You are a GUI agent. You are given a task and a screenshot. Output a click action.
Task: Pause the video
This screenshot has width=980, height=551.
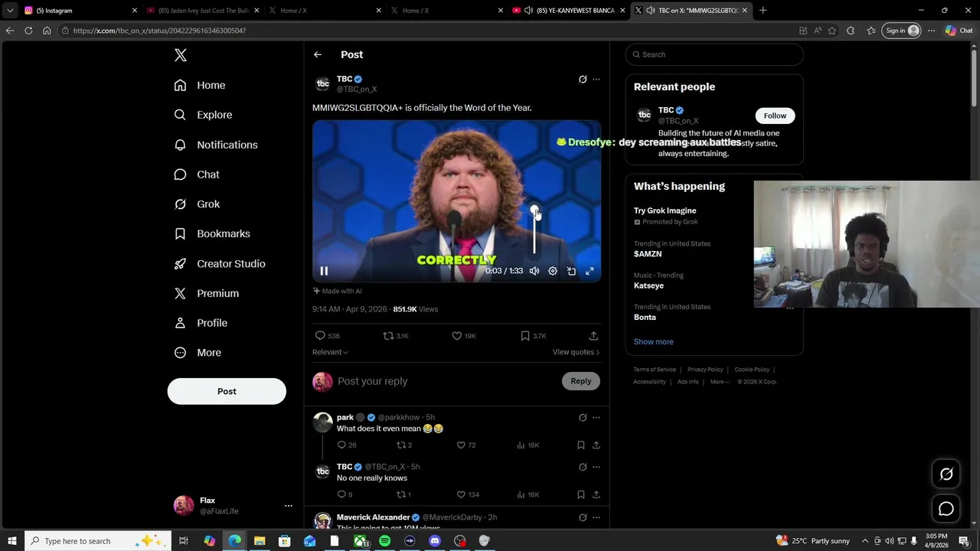(x=324, y=271)
